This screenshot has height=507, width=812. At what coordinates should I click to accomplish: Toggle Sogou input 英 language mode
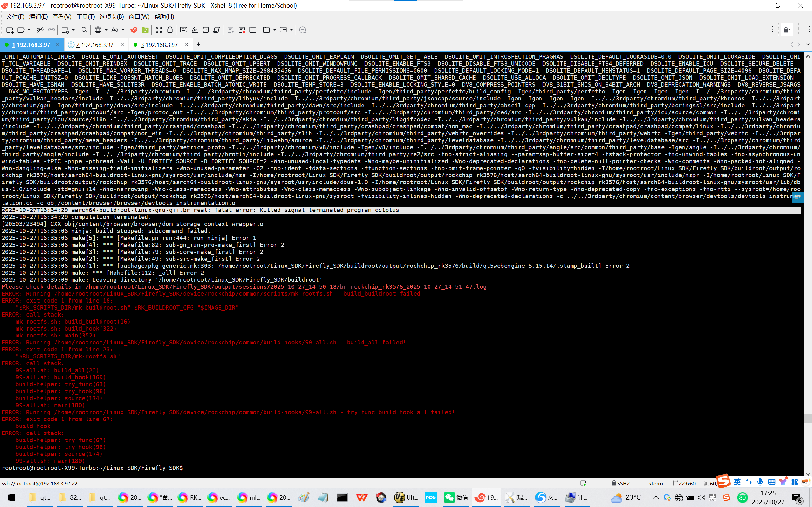tap(737, 482)
